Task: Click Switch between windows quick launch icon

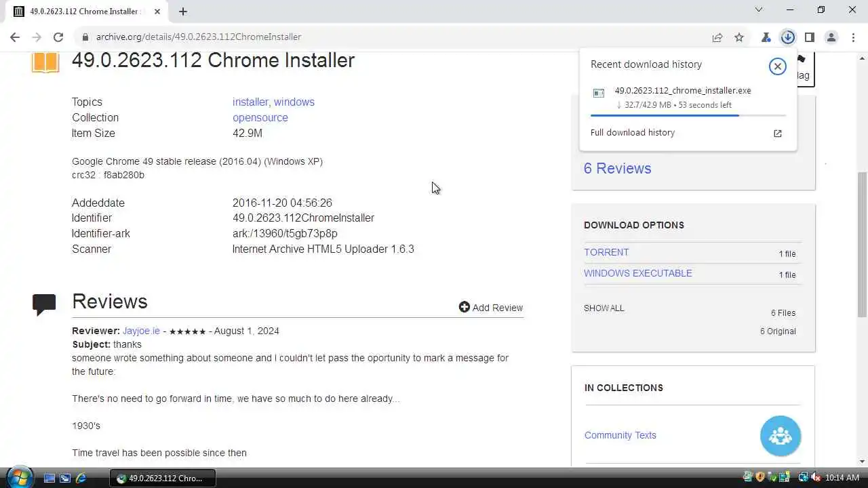Action: 65,478
